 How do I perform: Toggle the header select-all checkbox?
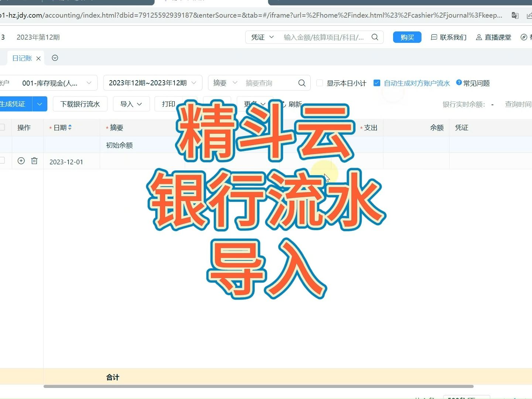tap(2, 127)
